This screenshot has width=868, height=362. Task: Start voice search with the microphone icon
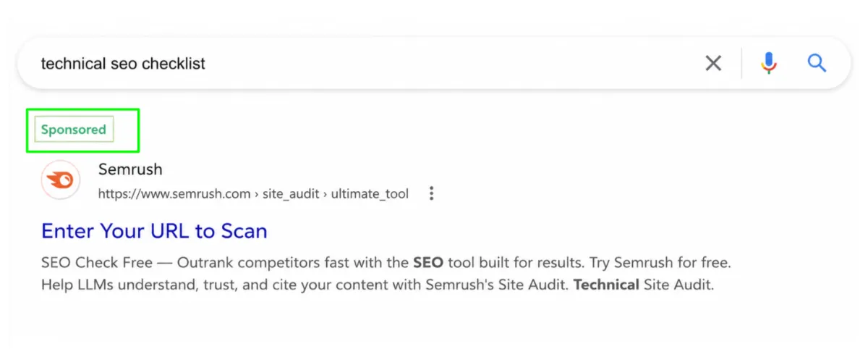tap(768, 64)
